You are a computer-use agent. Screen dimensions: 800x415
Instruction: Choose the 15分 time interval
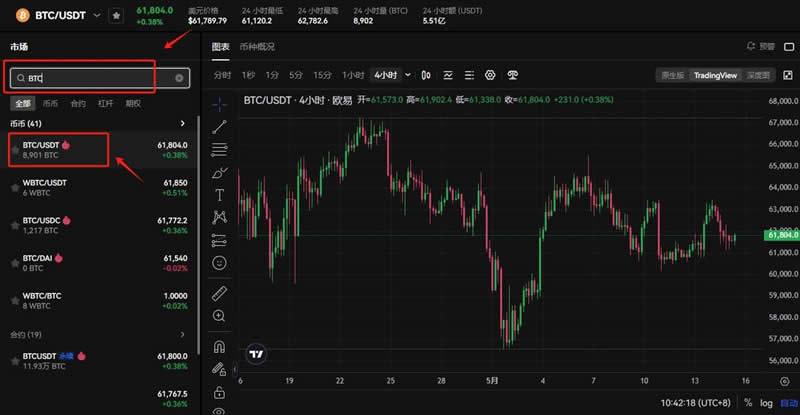coord(322,75)
